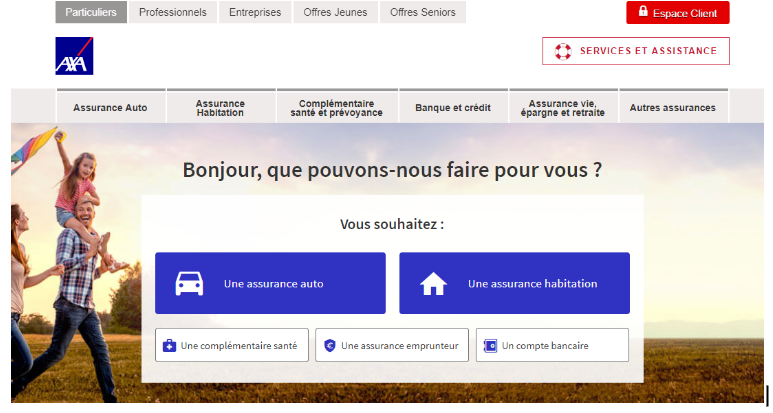This screenshot has height=413, width=773.
Task: Open the Entreprises tab
Action: coord(255,12)
